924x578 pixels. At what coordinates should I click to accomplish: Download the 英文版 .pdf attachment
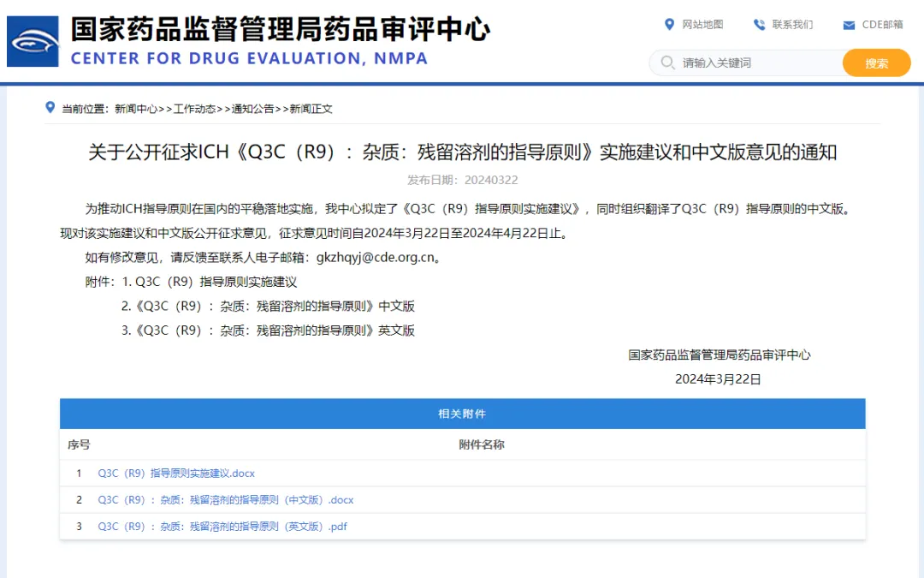point(222,526)
